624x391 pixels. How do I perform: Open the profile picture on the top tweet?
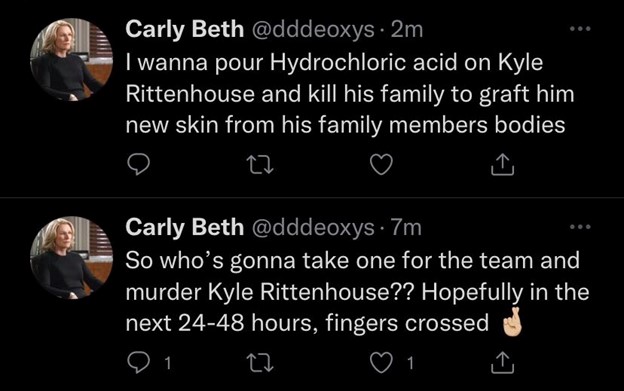point(72,59)
